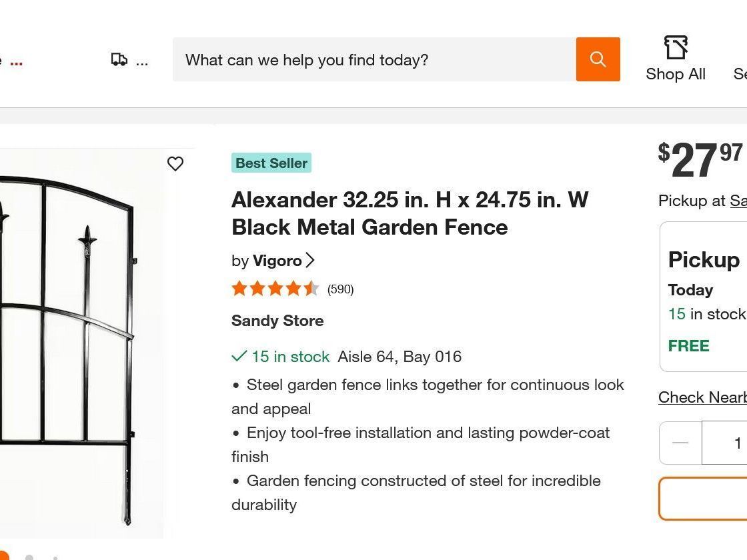Click the quantity input box

[724, 443]
